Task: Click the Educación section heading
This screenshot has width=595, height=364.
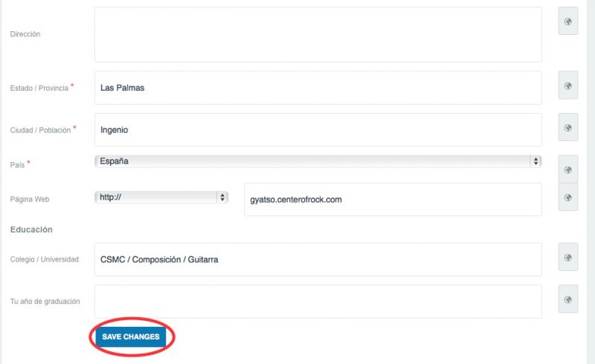Action: pyautogui.click(x=31, y=230)
